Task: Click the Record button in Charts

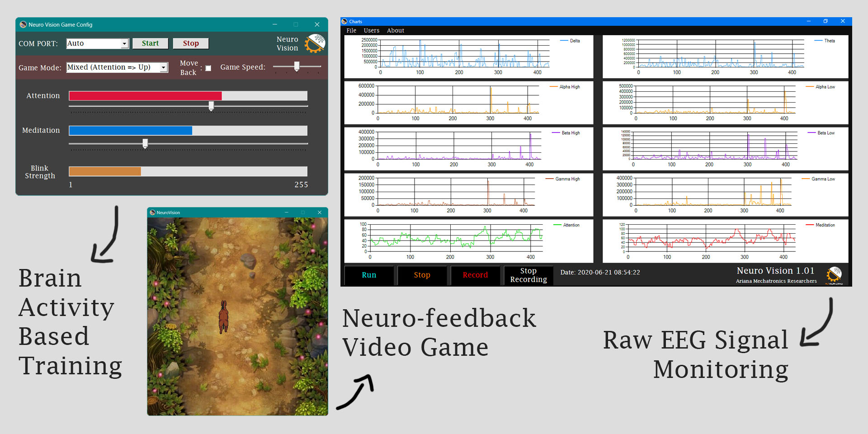Action: pos(475,275)
